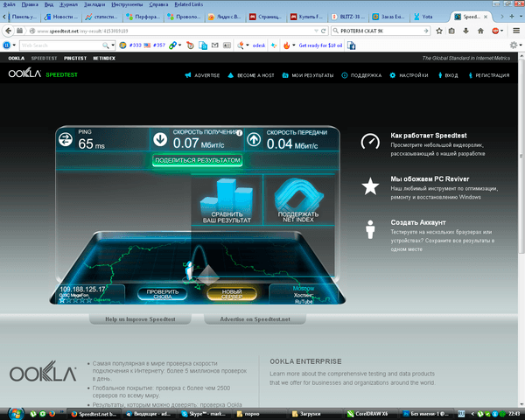Open the support Net Index tile
This screenshot has height=420, width=525.
point(298,200)
